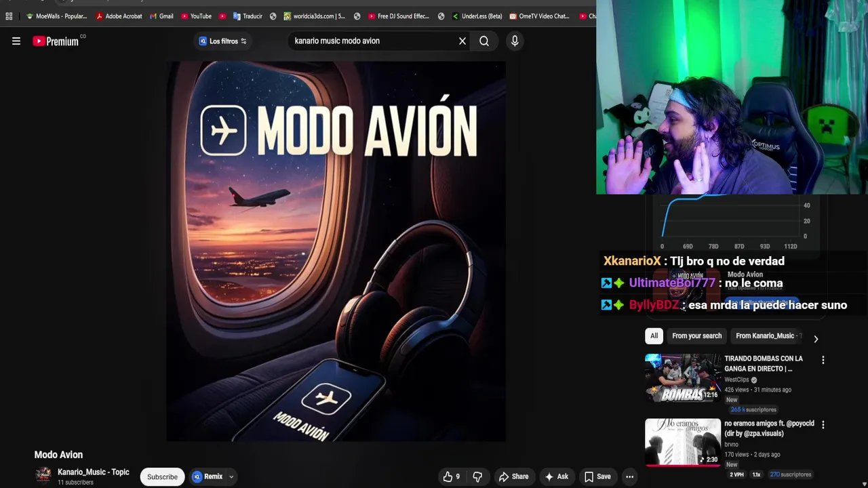Click the globe bookmark before UnderLess
The height and width of the screenshot is (488, 868).
pyautogui.click(x=441, y=16)
